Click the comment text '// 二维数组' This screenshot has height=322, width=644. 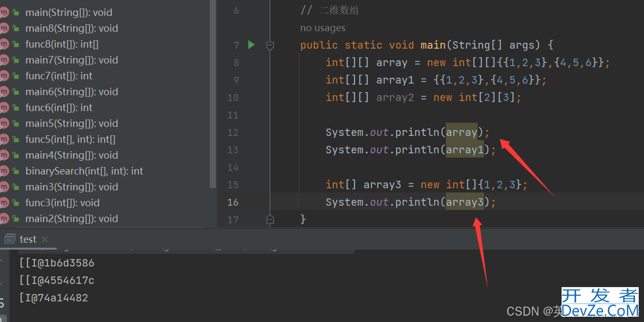[330, 11]
